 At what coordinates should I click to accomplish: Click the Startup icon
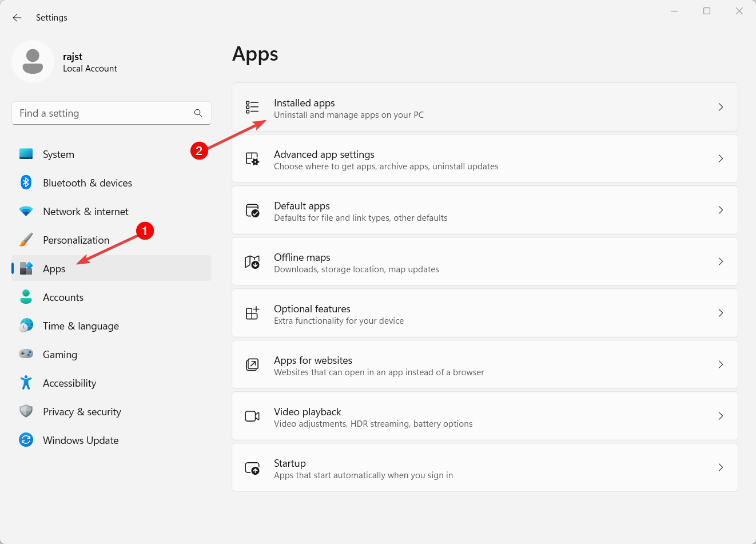[252, 468]
